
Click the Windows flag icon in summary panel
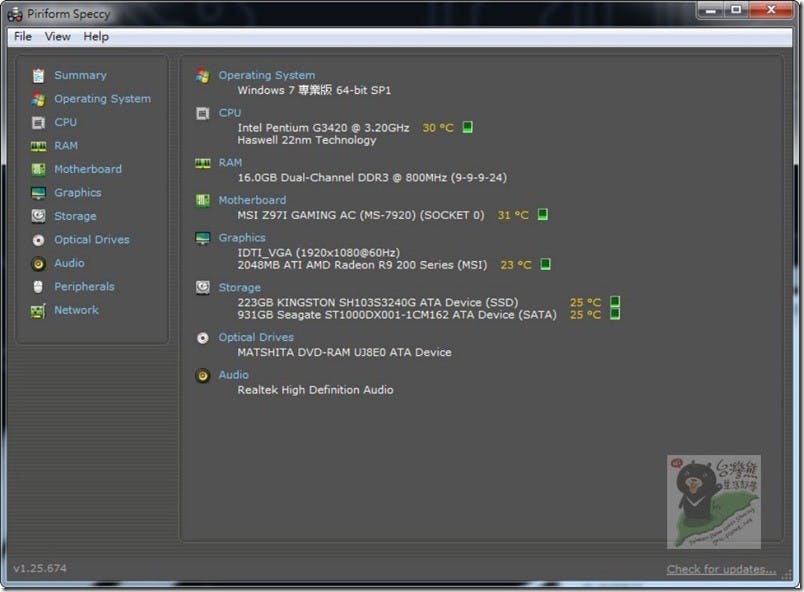(203, 76)
